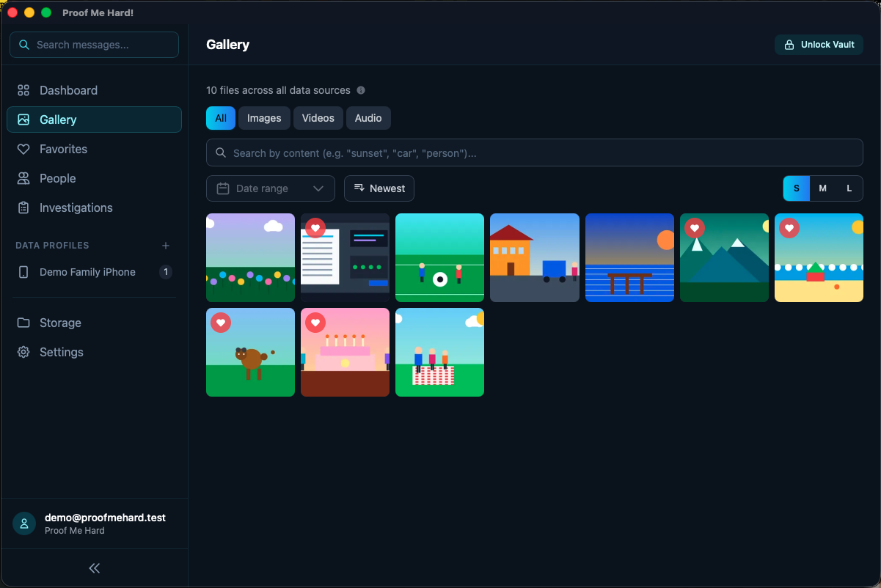The height and width of the screenshot is (588, 881).
Task: Switch to the Audio filter tab
Action: pos(368,118)
